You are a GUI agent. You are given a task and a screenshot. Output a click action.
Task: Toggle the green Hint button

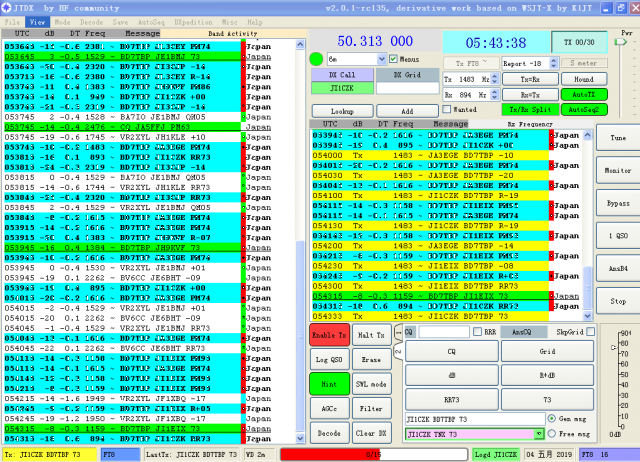point(329,384)
